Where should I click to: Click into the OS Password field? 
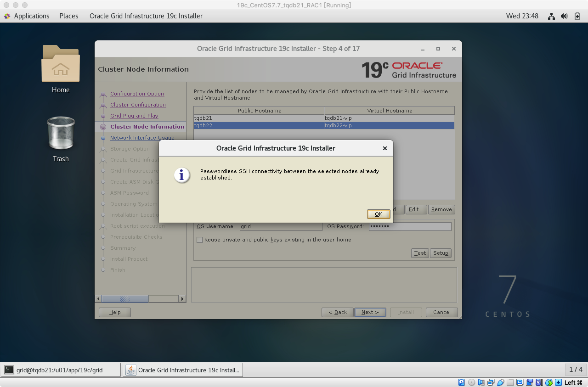pyautogui.click(x=410, y=226)
